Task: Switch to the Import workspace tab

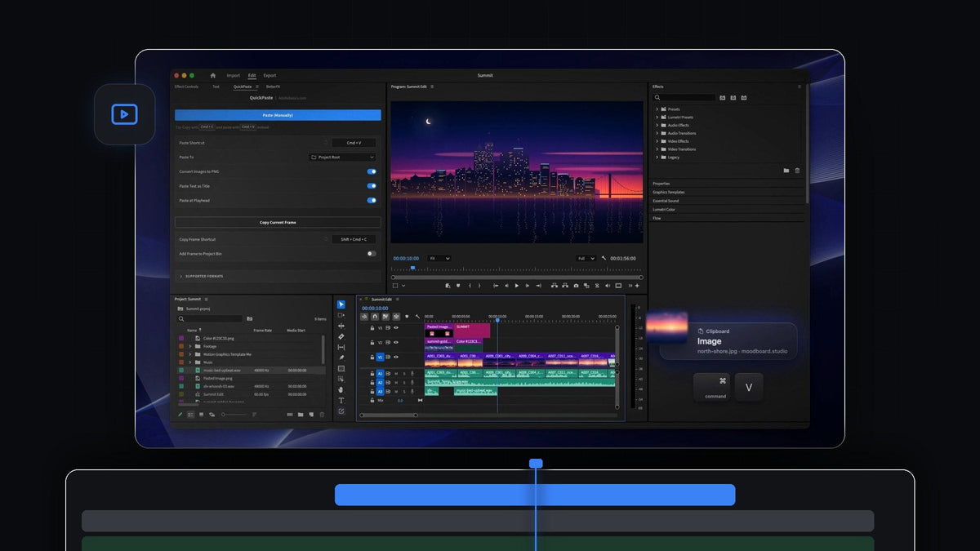Action: [x=234, y=75]
